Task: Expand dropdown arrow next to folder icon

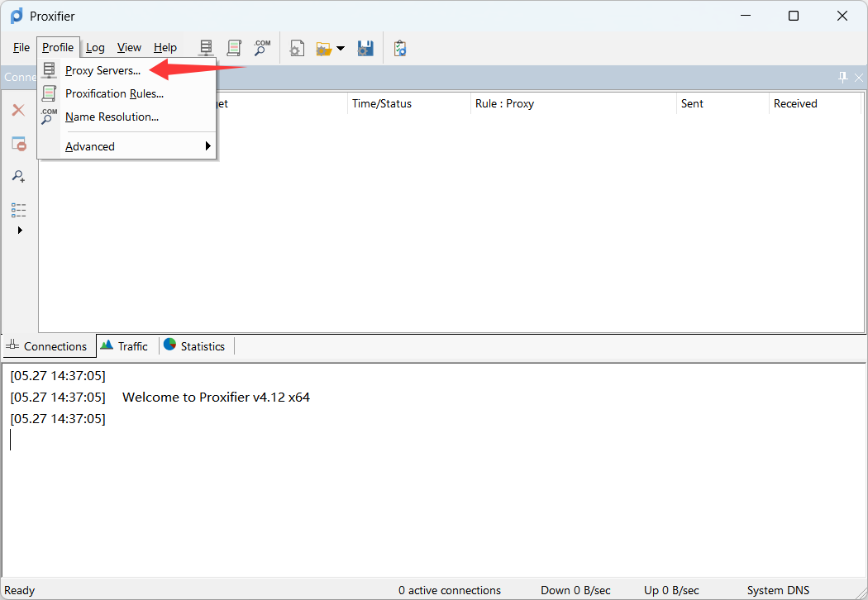Action: [x=341, y=49]
